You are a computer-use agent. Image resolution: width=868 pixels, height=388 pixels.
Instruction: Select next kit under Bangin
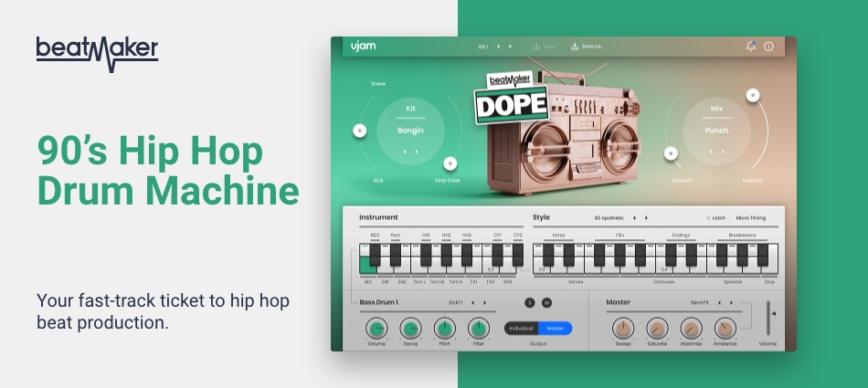click(x=417, y=152)
